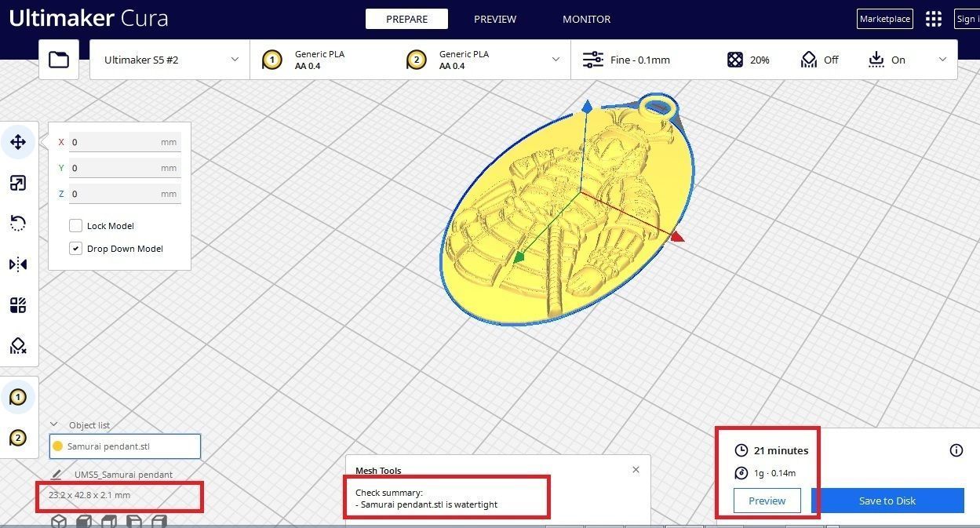This screenshot has width=980, height=528.
Task: Click the adhesion On icon
Action: [x=876, y=60]
